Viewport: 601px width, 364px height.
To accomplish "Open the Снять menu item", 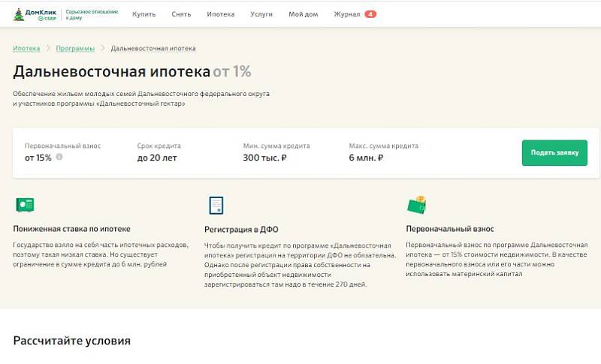I will click(181, 14).
